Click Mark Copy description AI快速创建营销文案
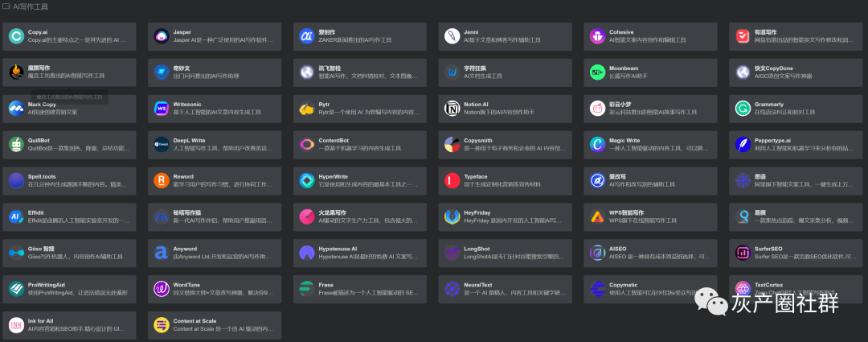This screenshot has width=868, height=342. [52, 113]
